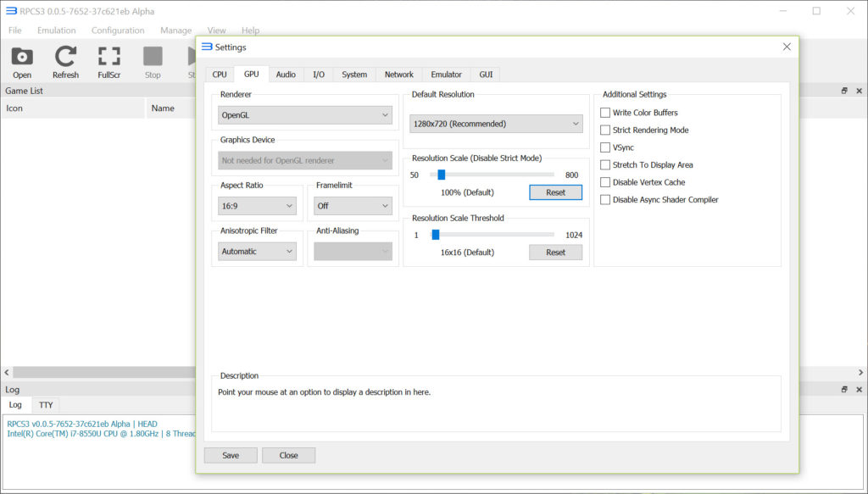The width and height of the screenshot is (868, 494).
Task: Switch to the GUI tab
Action: click(486, 74)
